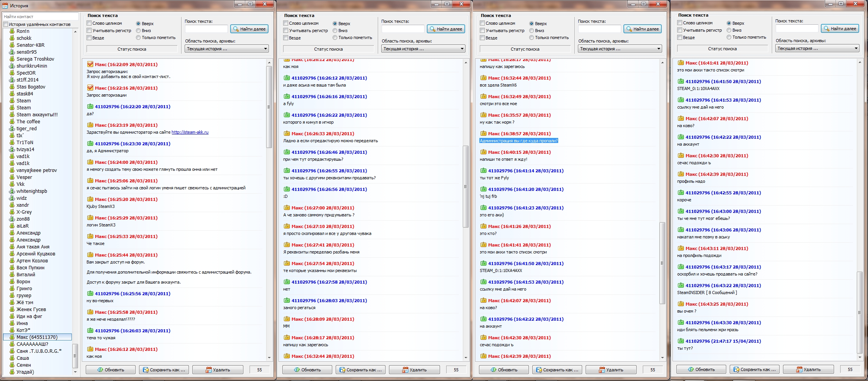Enable Учитывать регистр in the leftmost window

pos(89,31)
